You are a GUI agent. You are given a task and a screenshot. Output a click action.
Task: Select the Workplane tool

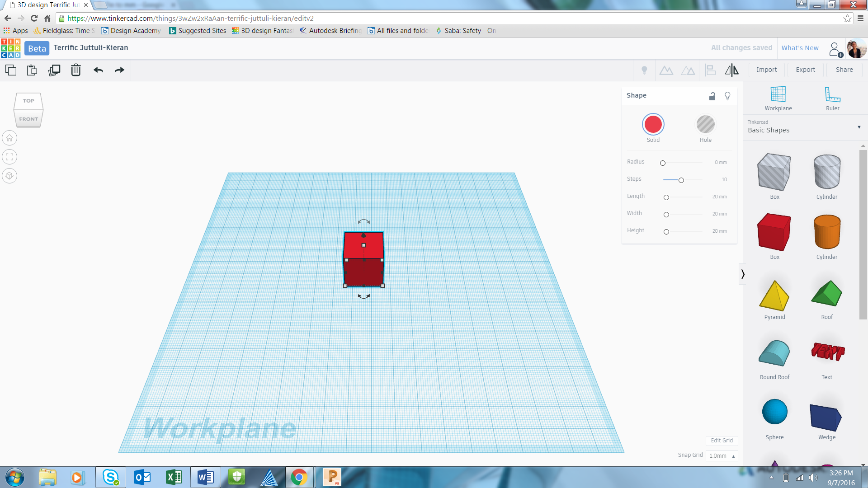[778, 98]
